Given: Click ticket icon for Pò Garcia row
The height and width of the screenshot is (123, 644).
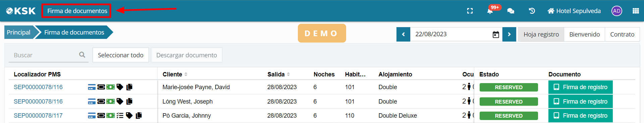Looking at the screenshot, I should tap(101, 116).
